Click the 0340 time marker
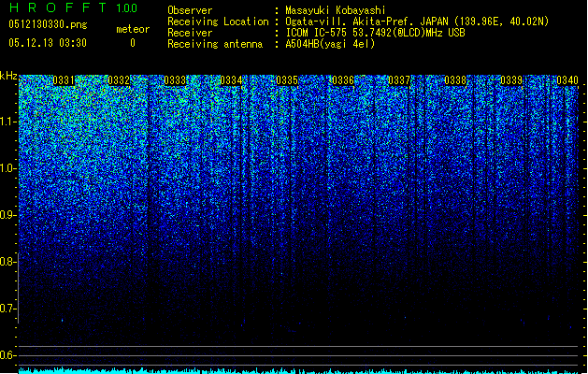This screenshot has height=374, width=588. click(567, 80)
